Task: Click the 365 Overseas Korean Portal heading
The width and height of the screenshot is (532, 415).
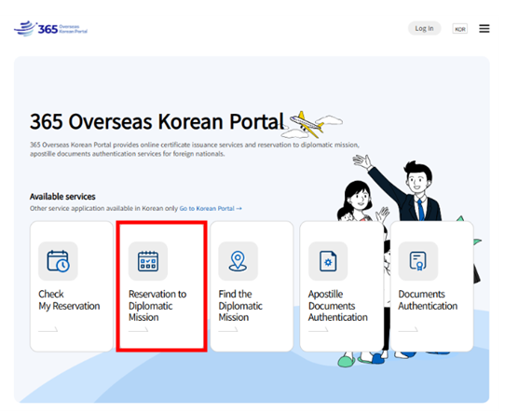Action: click(157, 121)
